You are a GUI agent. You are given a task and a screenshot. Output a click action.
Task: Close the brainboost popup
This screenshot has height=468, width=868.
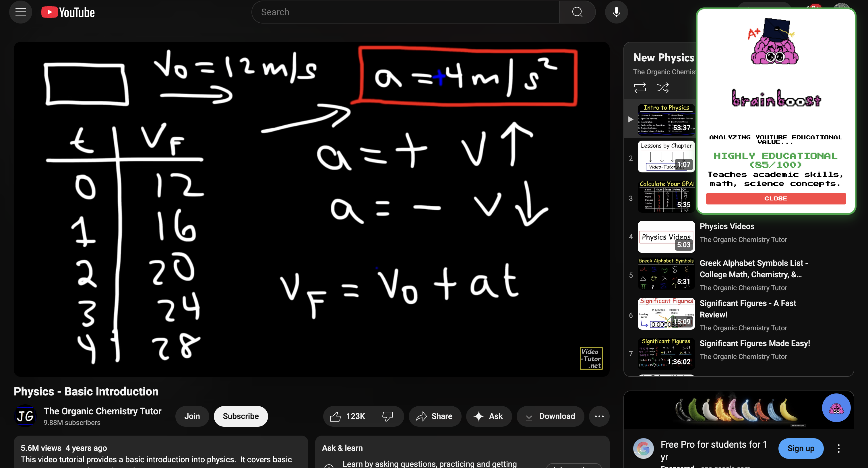click(x=776, y=198)
